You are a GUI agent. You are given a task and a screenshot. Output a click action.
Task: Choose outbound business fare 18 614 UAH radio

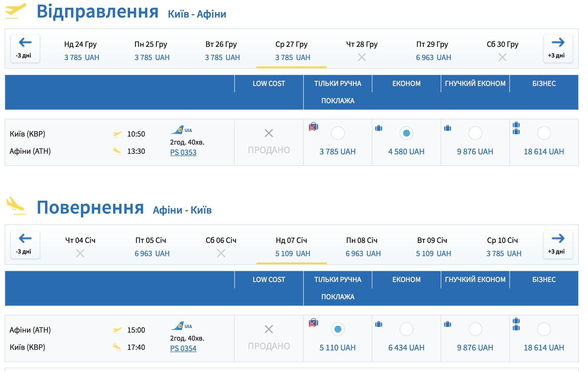pyautogui.click(x=544, y=133)
